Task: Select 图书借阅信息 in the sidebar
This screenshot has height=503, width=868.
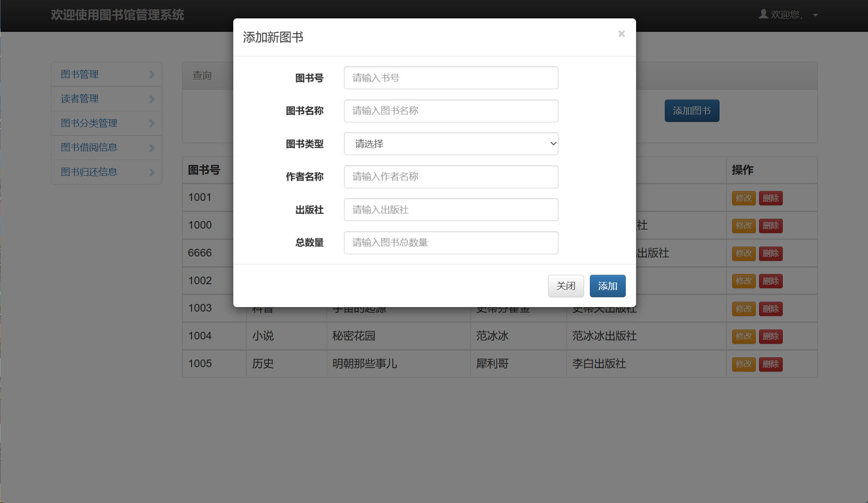Action: pyautogui.click(x=106, y=147)
